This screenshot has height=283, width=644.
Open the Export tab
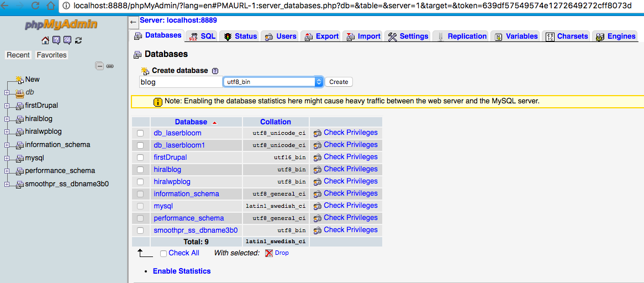321,36
